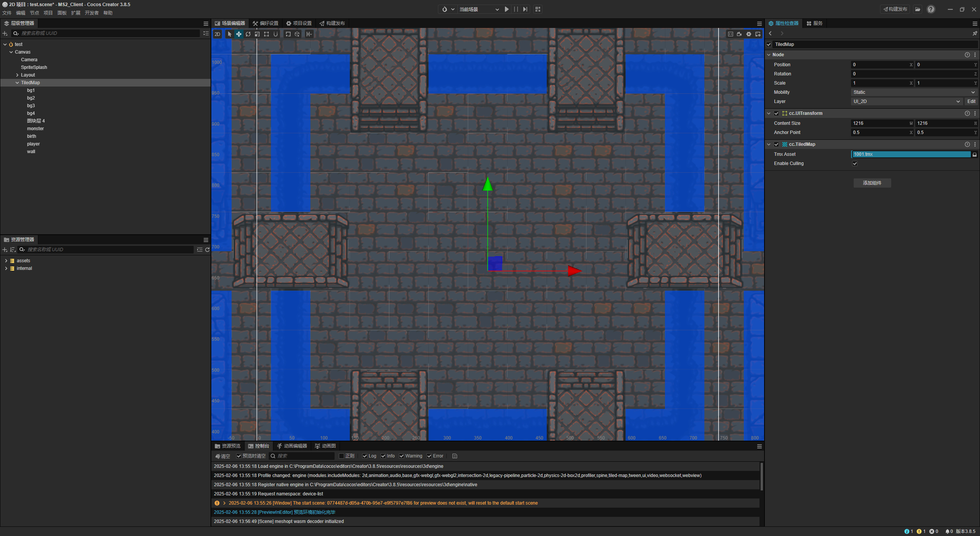Uncheck the Warning log filter
Viewport: 980px width, 536px height.
coord(402,456)
